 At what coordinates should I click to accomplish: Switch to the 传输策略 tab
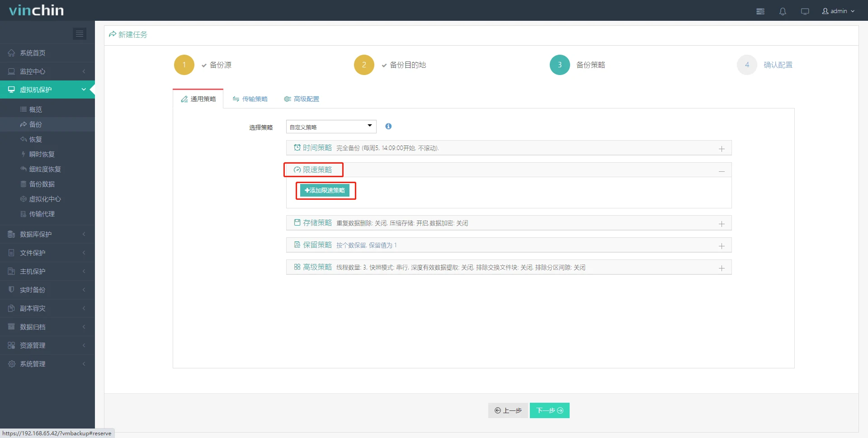(250, 99)
